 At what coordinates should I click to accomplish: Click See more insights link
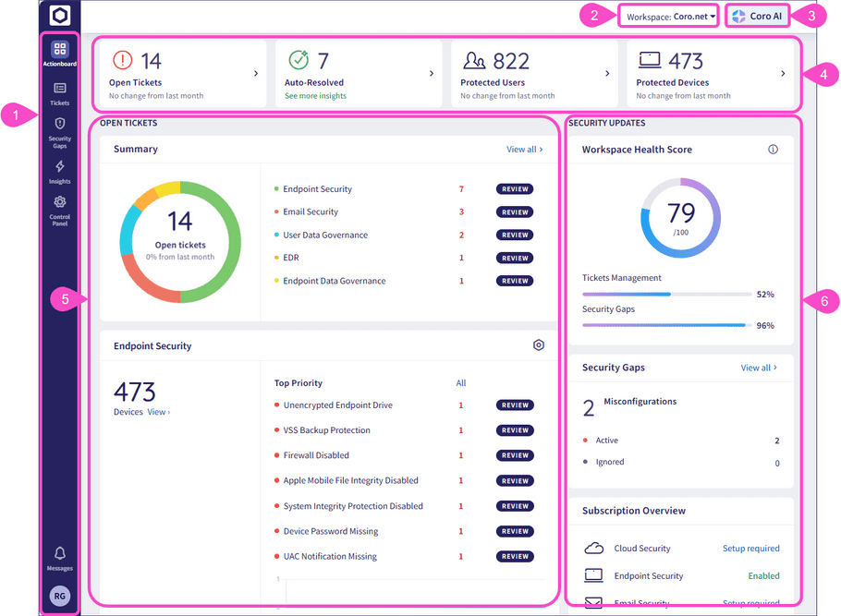pyautogui.click(x=315, y=96)
